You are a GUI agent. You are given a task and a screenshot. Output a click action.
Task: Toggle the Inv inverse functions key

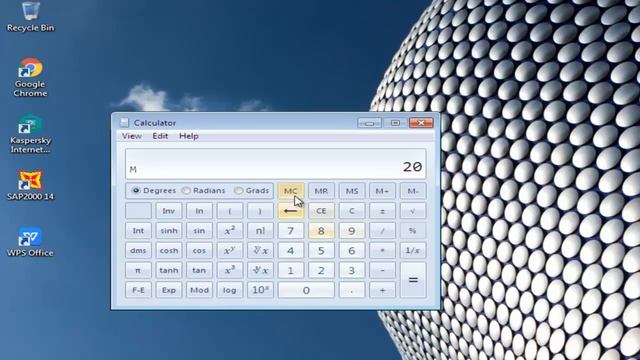(x=169, y=211)
